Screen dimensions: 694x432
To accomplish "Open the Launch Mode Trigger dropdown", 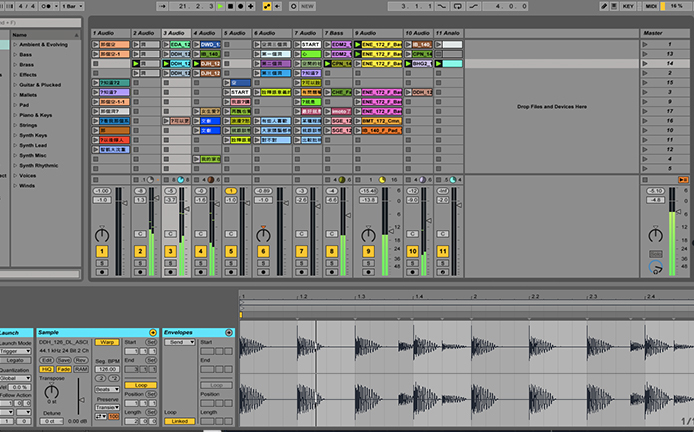I will coord(14,351).
